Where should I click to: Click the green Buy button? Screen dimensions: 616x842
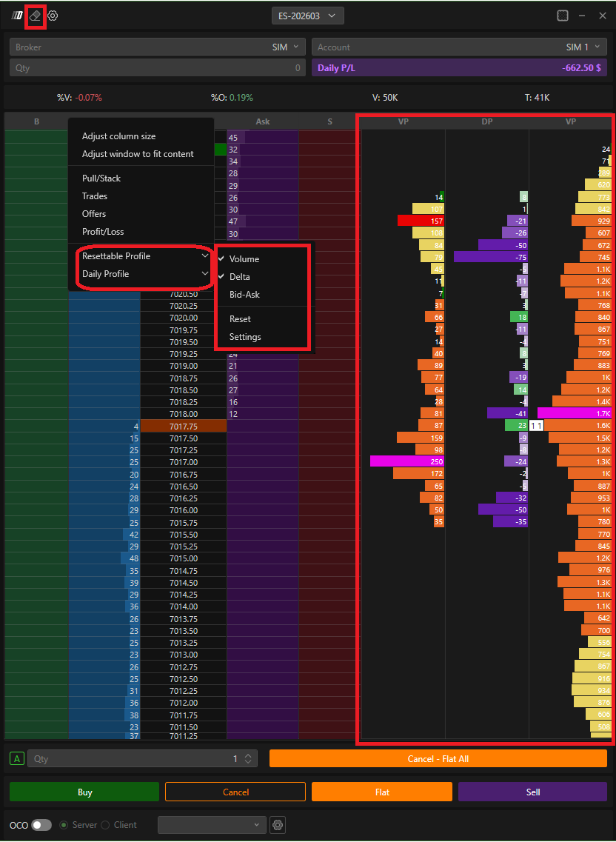(x=84, y=792)
